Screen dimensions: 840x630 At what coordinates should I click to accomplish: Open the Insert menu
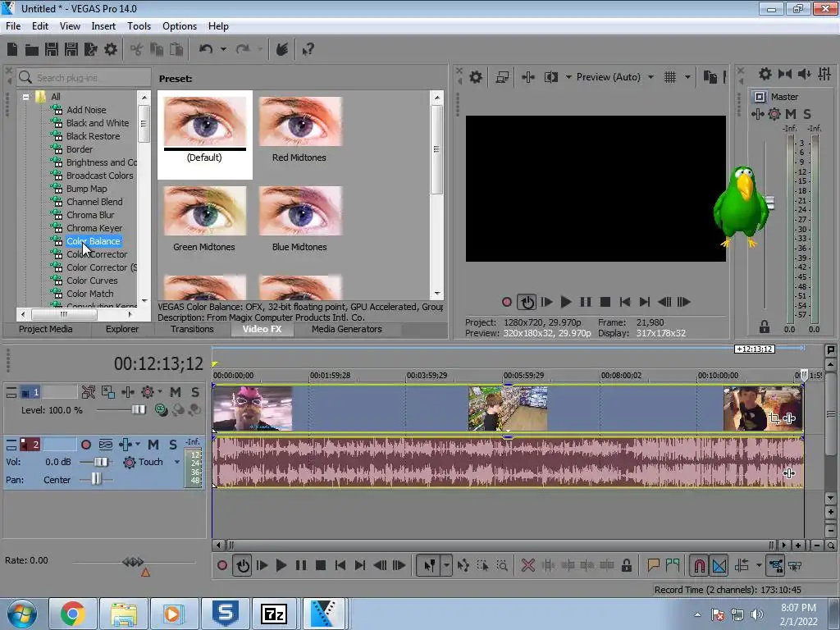[103, 26]
